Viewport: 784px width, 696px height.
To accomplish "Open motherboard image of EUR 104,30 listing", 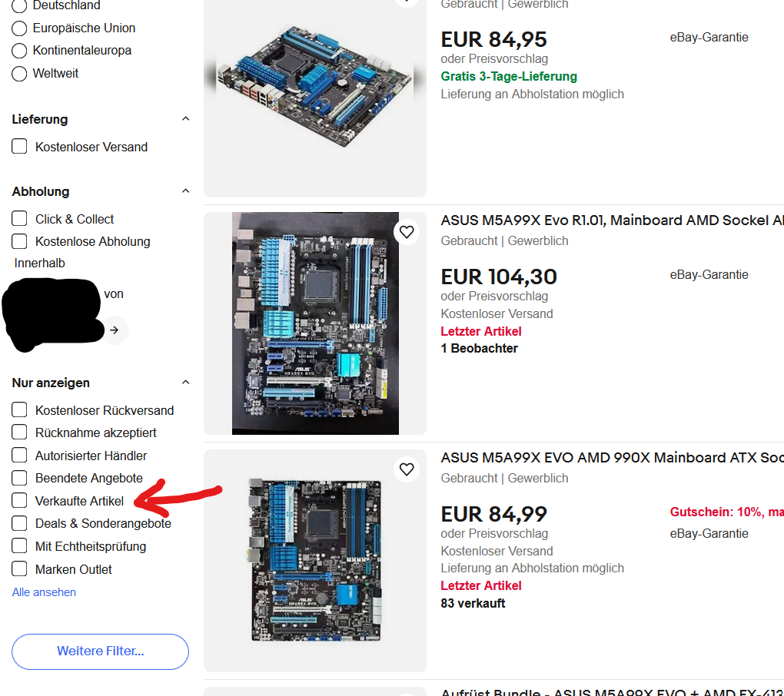I will [x=315, y=323].
